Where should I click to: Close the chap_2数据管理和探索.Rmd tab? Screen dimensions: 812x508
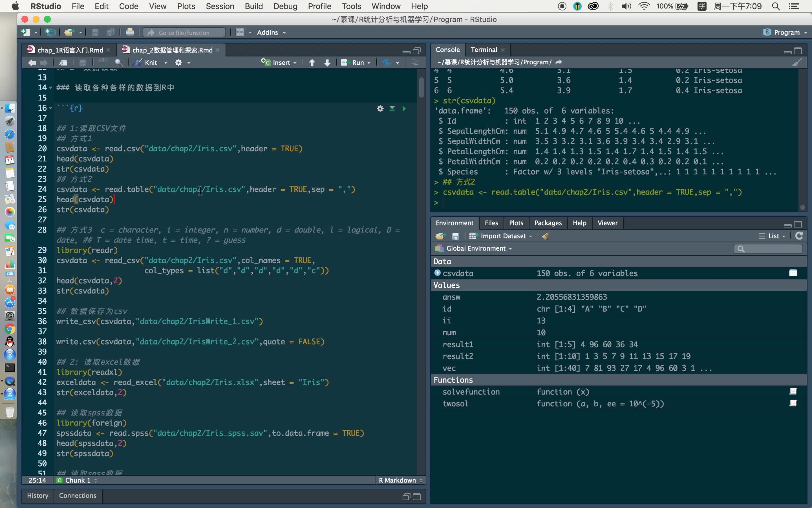(x=217, y=50)
